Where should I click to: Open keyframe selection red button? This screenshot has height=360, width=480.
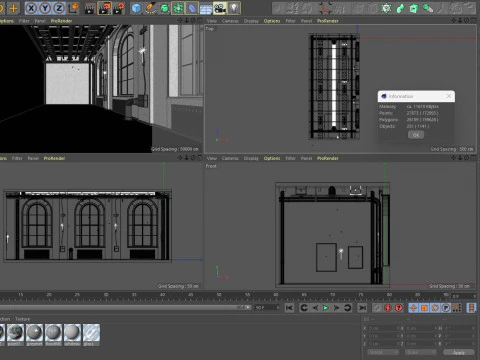pos(399,308)
